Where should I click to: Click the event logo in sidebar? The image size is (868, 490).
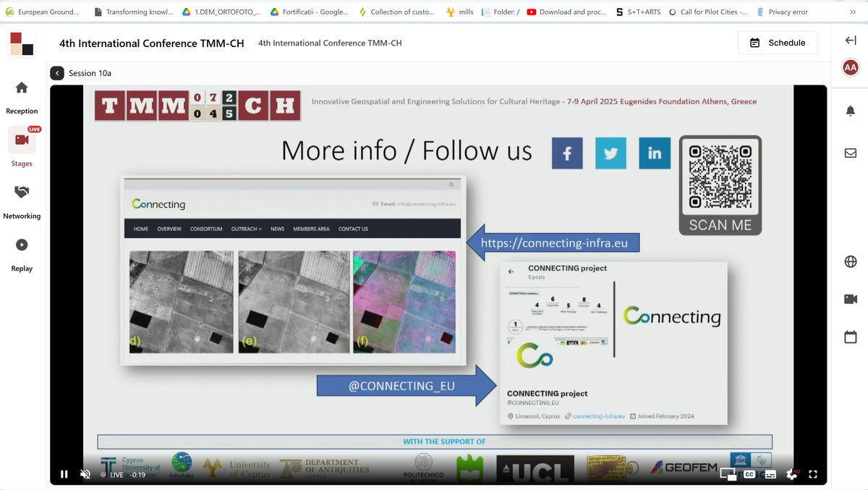22,43
